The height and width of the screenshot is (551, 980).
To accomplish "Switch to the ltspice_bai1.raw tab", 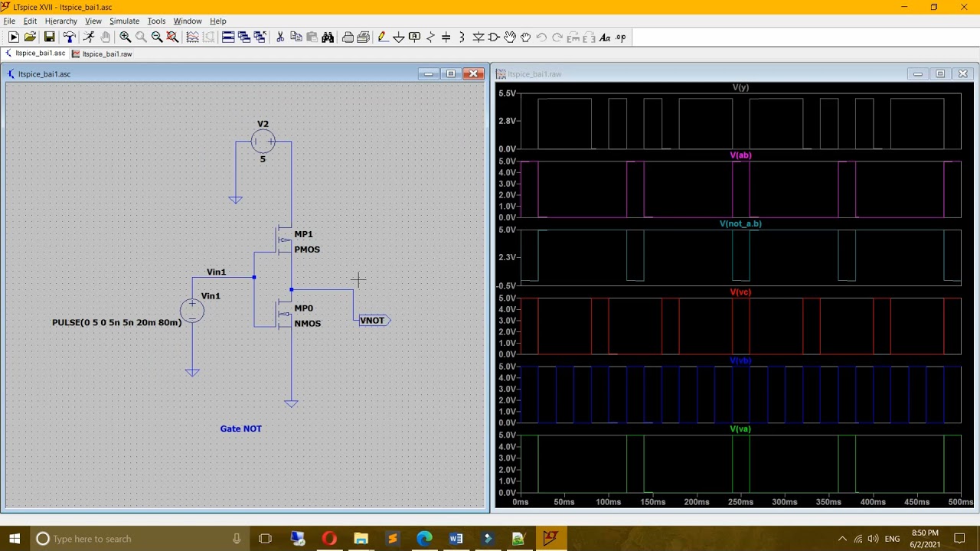I will 102,54.
